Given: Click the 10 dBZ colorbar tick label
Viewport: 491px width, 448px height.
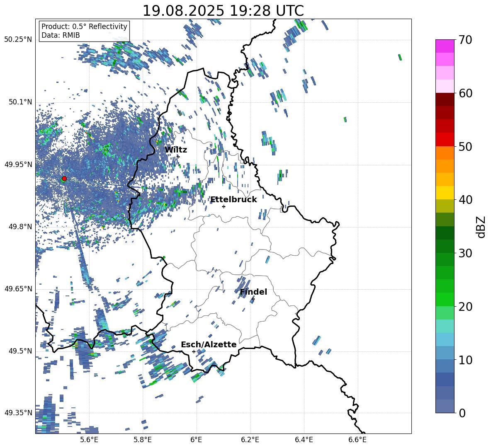Looking at the screenshot, I should pyautogui.click(x=465, y=360).
